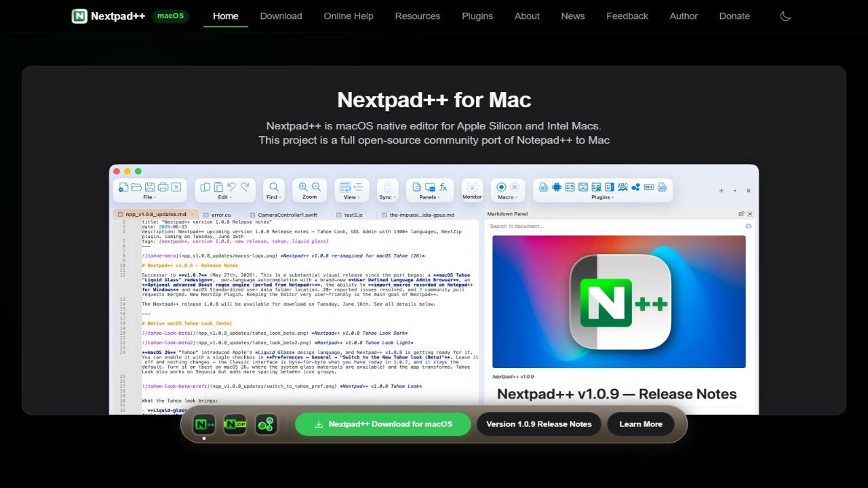Expand the Plugins dropdown label
The height and width of the screenshot is (488, 868).
click(603, 197)
